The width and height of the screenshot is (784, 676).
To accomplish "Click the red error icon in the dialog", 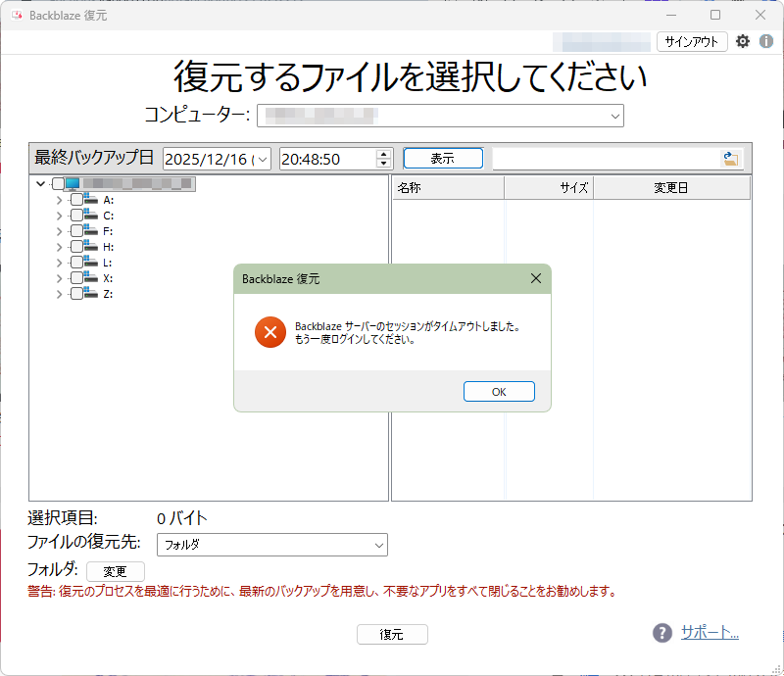I will coord(270,332).
